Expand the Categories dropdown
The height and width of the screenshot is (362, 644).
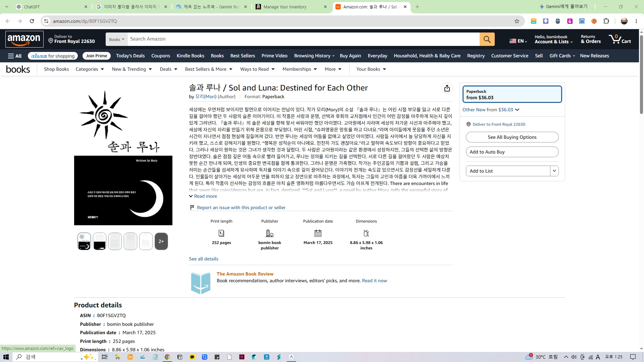click(90, 69)
